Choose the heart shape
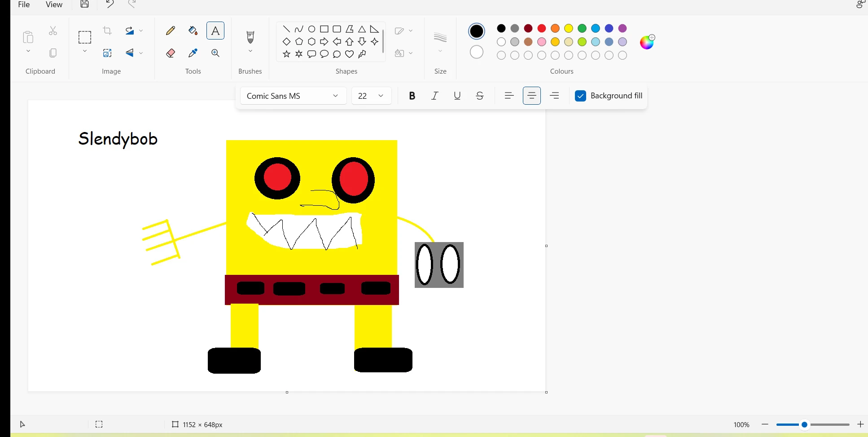This screenshot has height=437, width=868. (x=349, y=54)
